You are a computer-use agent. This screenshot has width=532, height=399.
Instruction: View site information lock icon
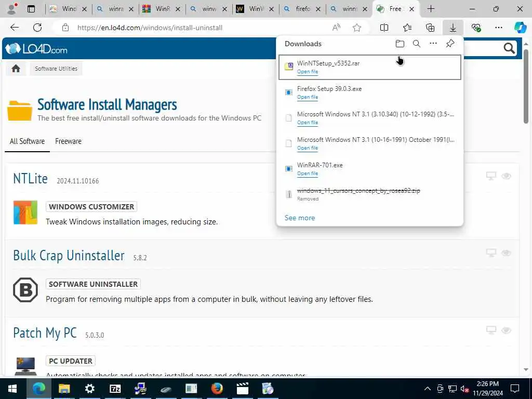(65, 28)
